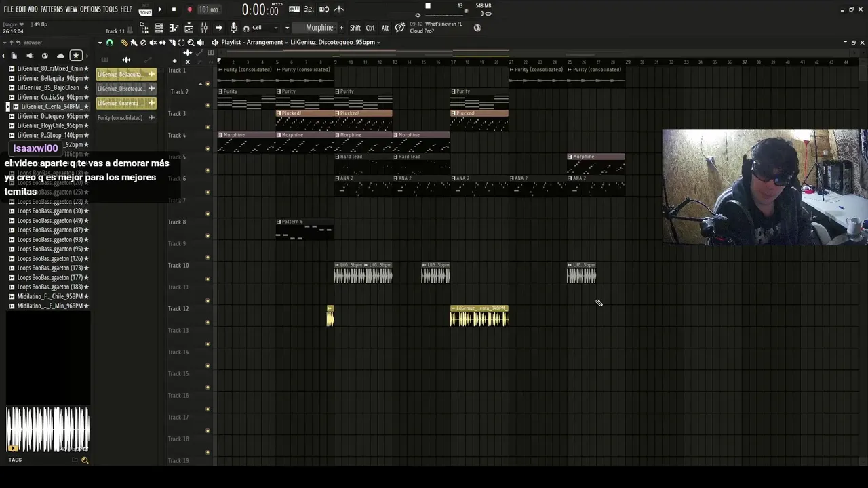
Task: Click the metronome icon in the top bar
Action: click(339, 9)
